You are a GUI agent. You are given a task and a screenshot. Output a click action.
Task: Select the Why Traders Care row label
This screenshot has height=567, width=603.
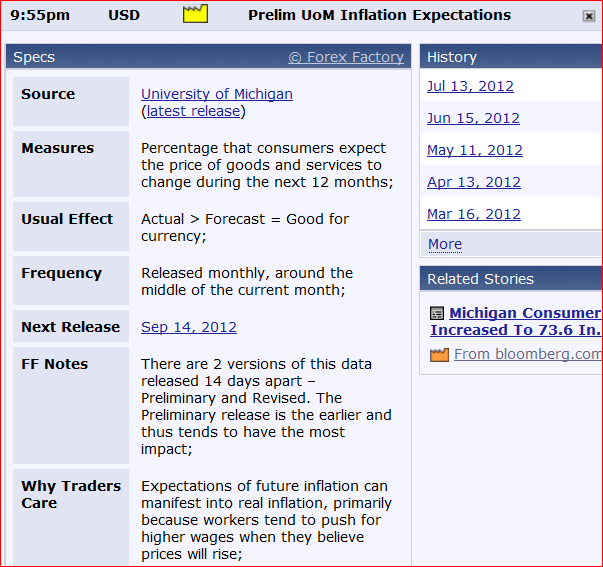(x=71, y=495)
